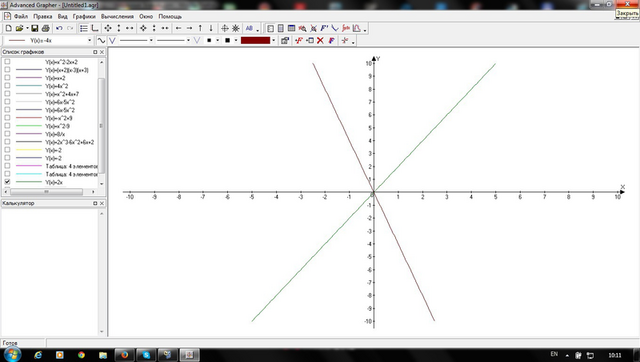
Task: Undo last action with blue arrow
Action: (59, 28)
